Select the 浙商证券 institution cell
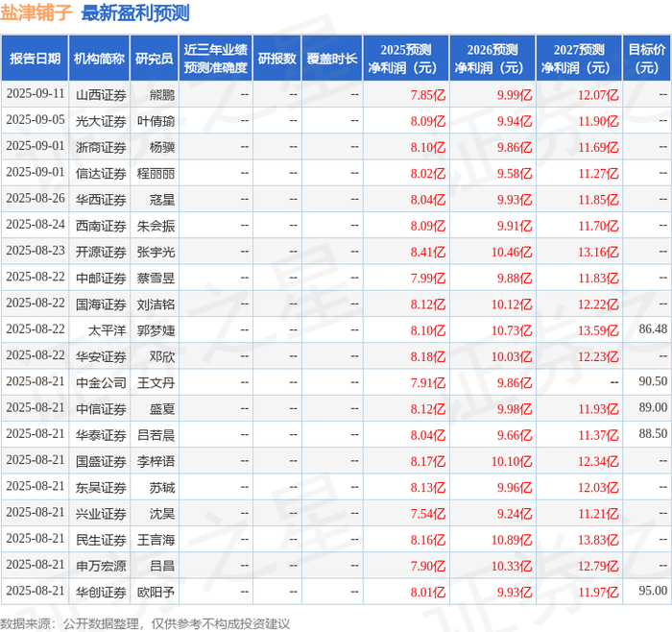Viewport: 672px width, 632px height. pos(101,147)
